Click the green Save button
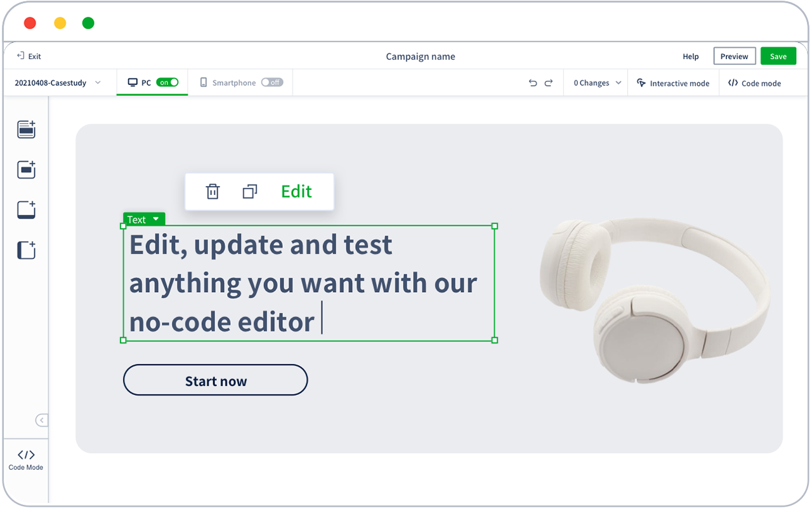 (778, 56)
